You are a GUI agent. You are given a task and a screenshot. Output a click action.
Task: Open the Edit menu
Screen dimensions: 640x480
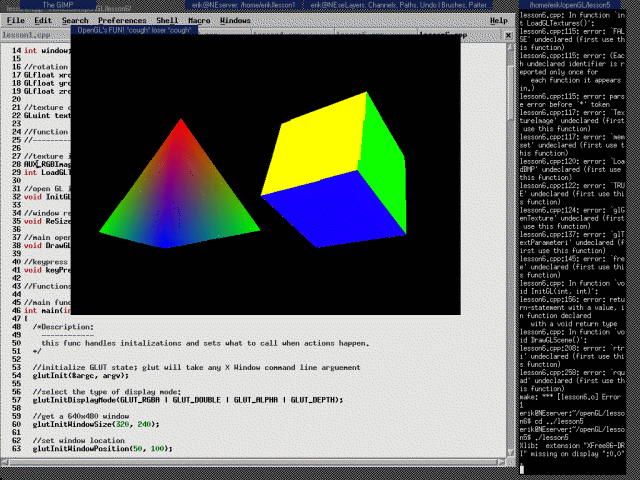click(x=43, y=20)
